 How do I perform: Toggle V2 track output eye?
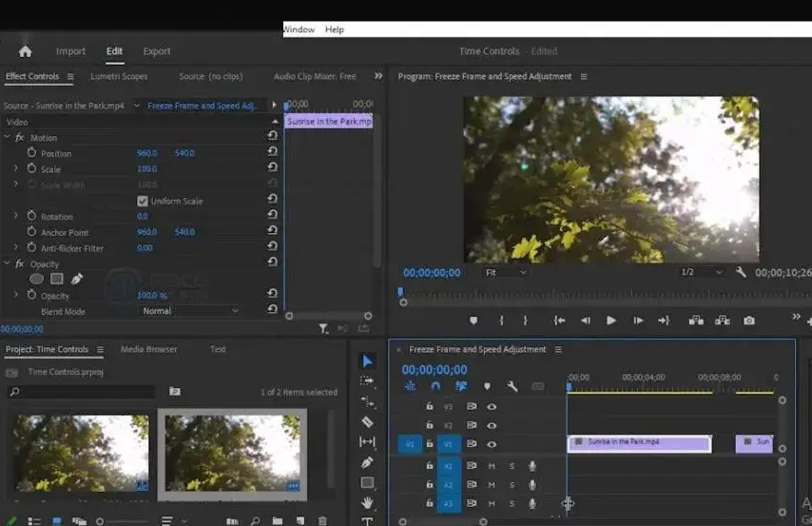[492, 425]
